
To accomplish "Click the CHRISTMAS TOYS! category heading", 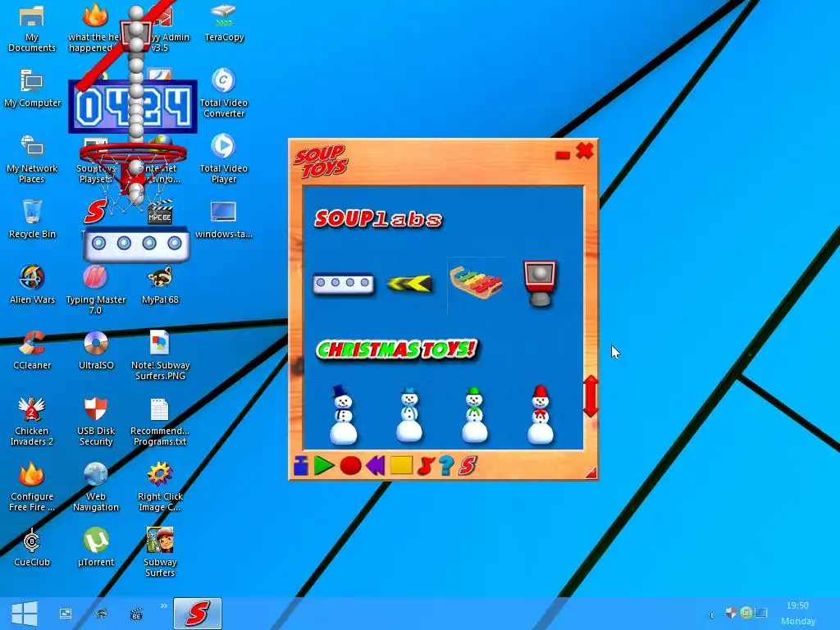I will coord(396,349).
